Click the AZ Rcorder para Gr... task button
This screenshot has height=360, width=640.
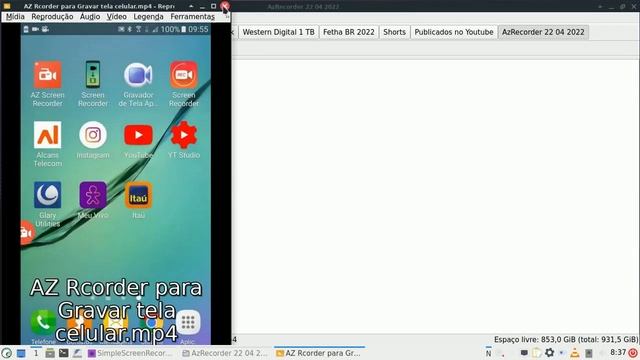(x=319, y=353)
